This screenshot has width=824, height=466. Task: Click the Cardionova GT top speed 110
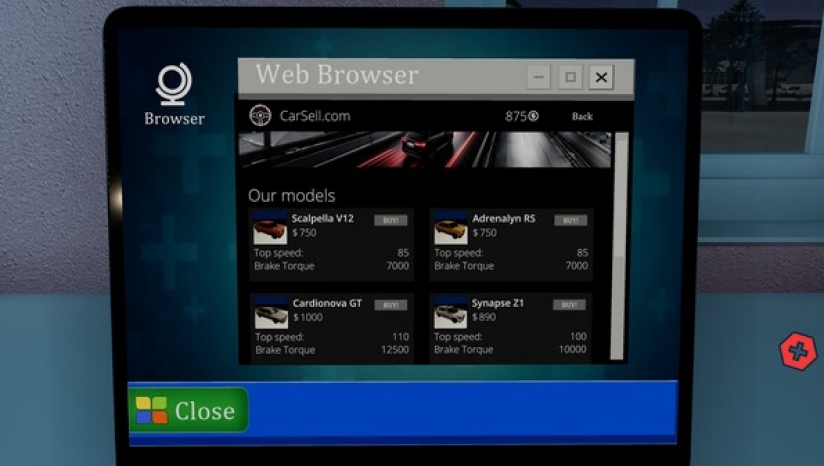pyautogui.click(x=400, y=337)
